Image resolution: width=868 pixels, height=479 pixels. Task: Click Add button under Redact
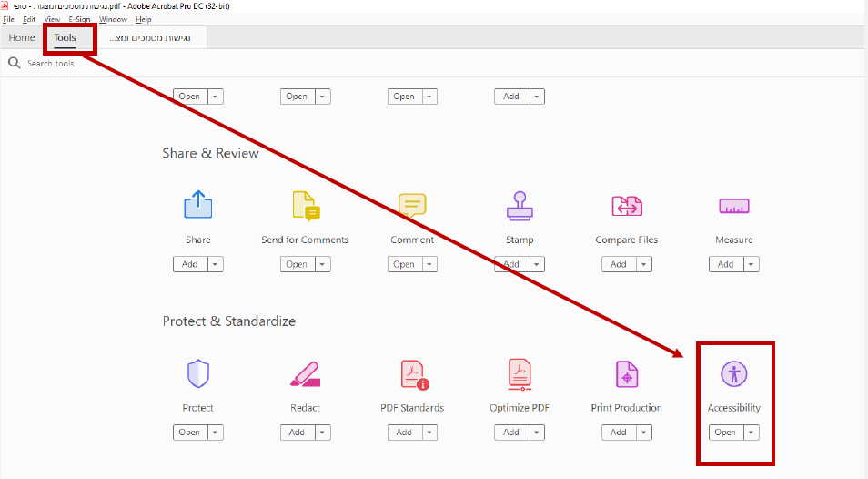tap(297, 433)
